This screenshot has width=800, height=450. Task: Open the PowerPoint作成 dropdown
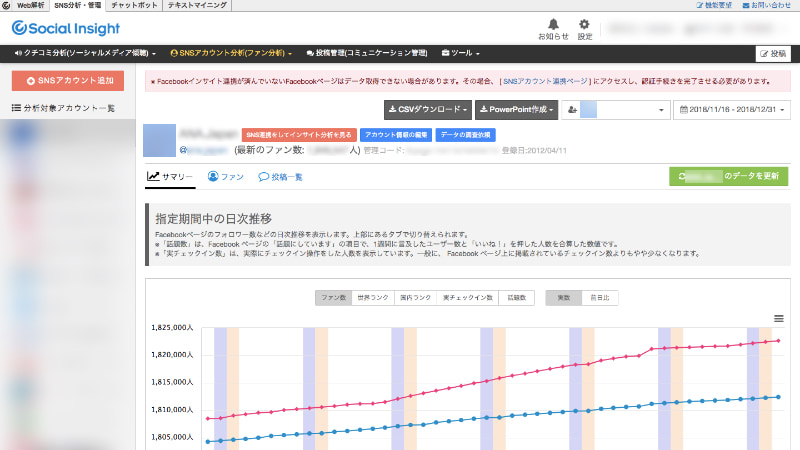pyautogui.click(x=516, y=110)
